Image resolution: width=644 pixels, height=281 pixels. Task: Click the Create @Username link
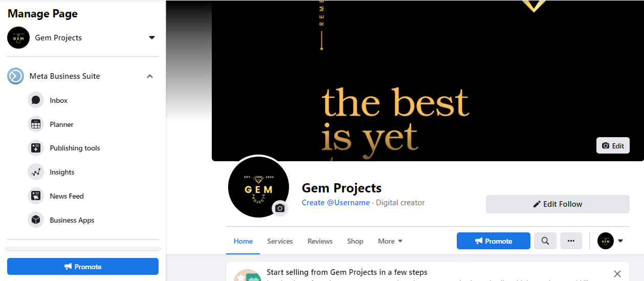coord(336,203)
